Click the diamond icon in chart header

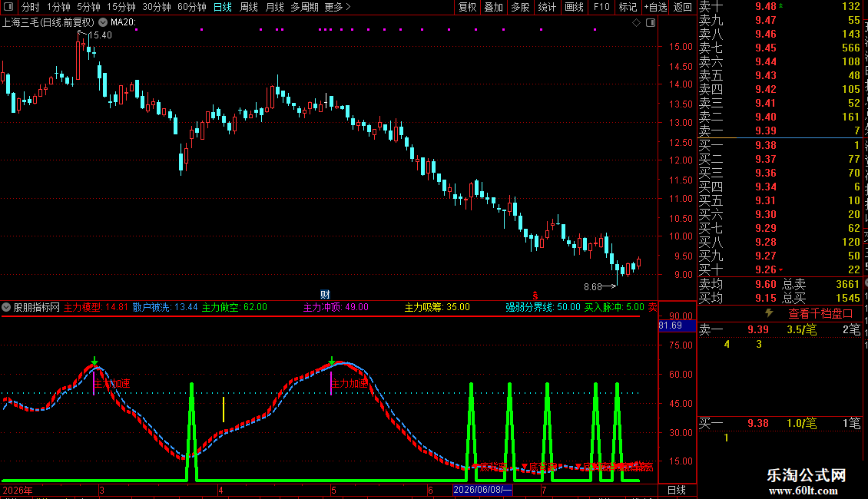coord(636,23)
